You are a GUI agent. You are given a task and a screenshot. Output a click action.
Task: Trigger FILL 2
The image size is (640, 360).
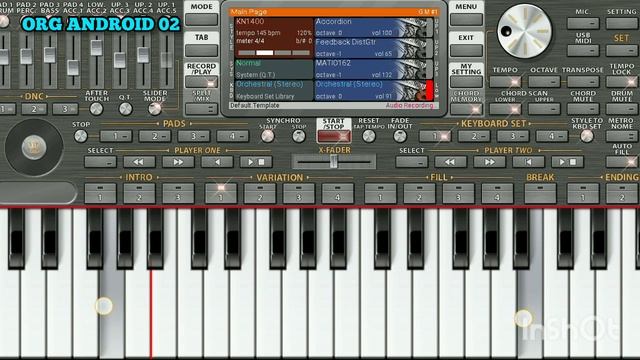(419, 193)
